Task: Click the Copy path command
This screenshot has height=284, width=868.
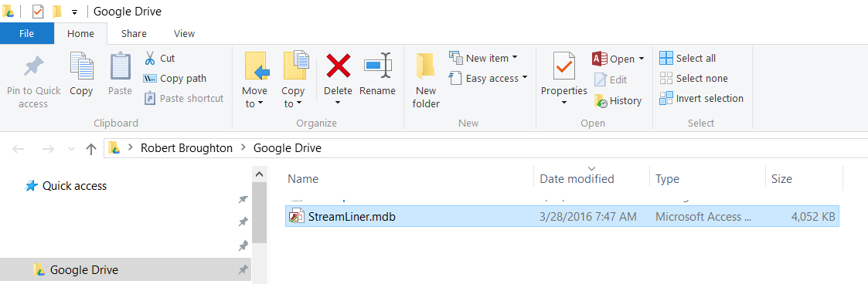Action: [x=175, y=79]
